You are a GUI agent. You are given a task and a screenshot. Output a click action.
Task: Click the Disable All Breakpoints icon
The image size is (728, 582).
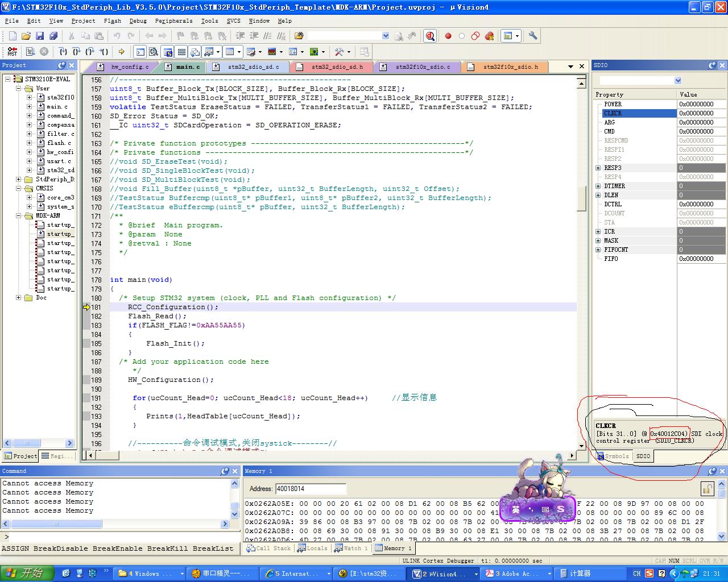tap(475, 36)
